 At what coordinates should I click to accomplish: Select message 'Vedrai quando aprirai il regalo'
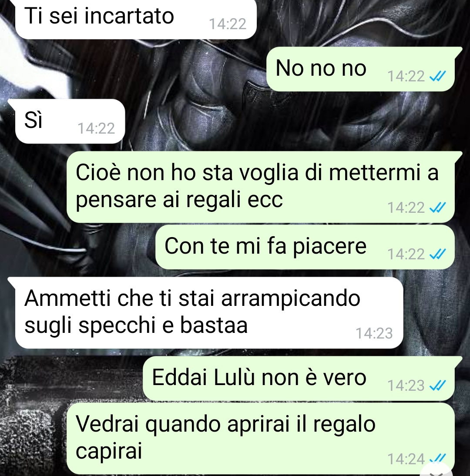[261, 438]
